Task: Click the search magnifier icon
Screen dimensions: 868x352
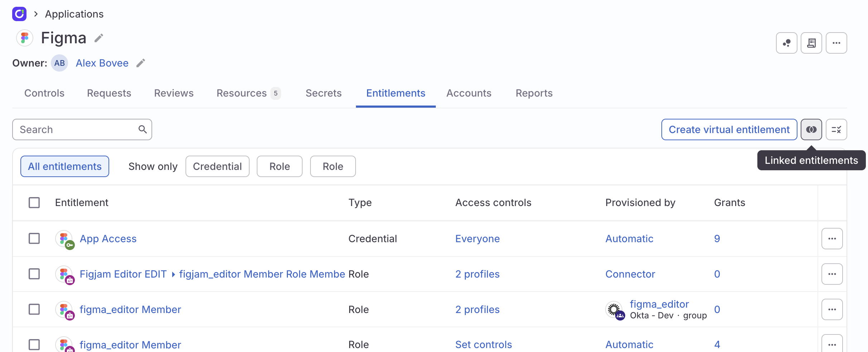Action: pos(143,129)
